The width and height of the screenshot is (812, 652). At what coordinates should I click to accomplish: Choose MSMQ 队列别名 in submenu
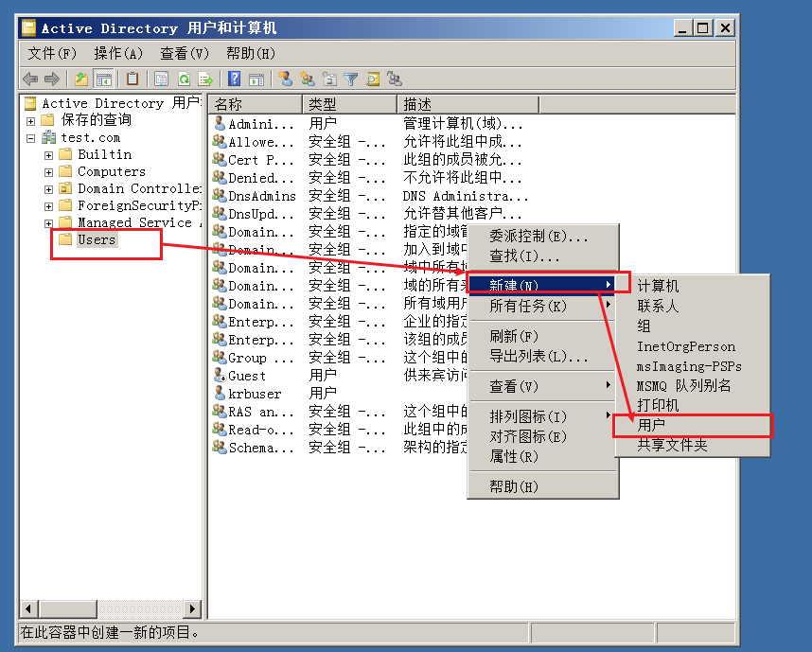point(693,385)
